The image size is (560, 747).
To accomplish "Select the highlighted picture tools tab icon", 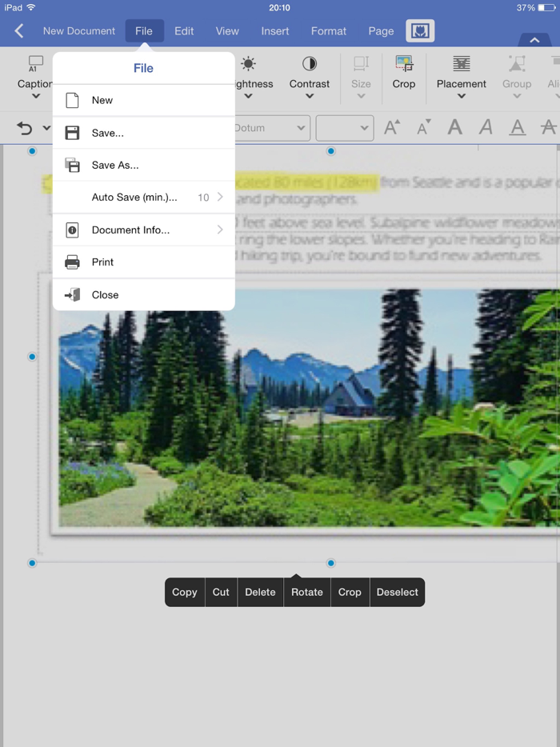I will click(x=420, y=31).
